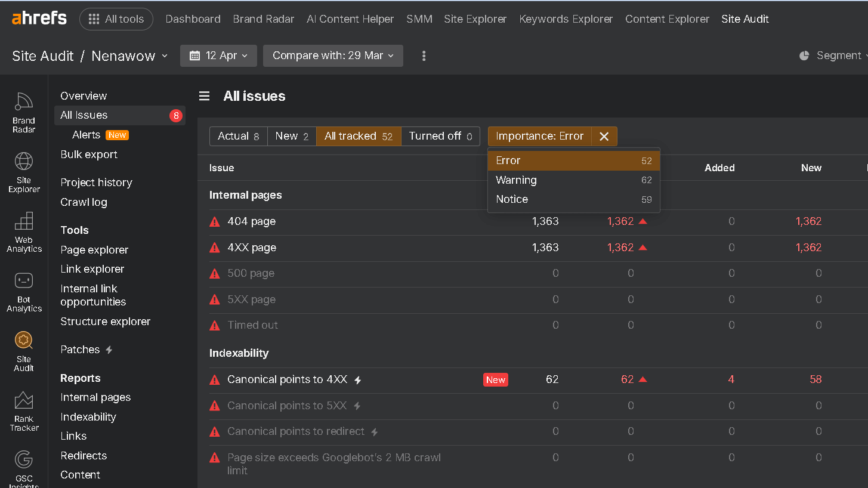The height and width of the screenshot is (488, 868).
Task: Click the 58 New value for Canonical 4XX
Action: (x=816, y=379)
